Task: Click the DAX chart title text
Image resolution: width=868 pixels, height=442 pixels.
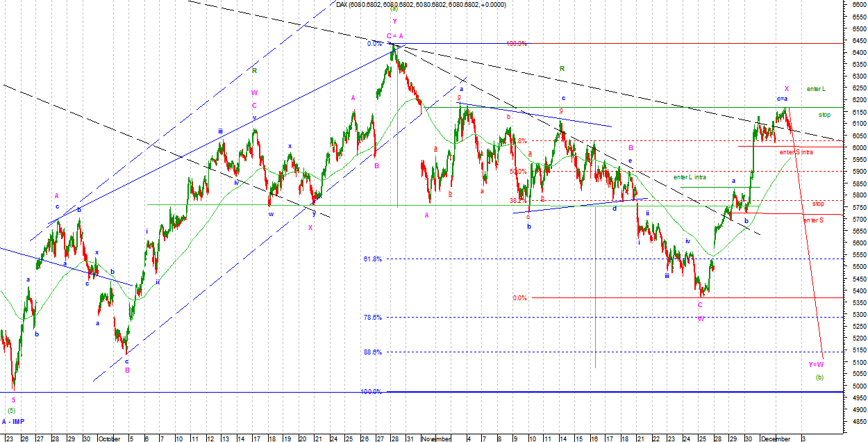Action: tap(421, 4)
